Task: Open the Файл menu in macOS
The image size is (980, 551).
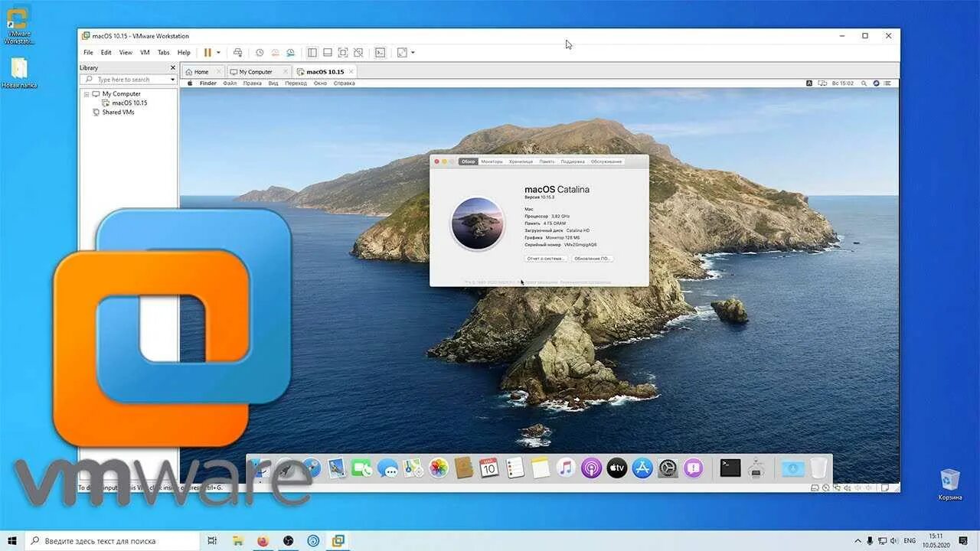Action: pyautogui.click(x=230, y=83)
